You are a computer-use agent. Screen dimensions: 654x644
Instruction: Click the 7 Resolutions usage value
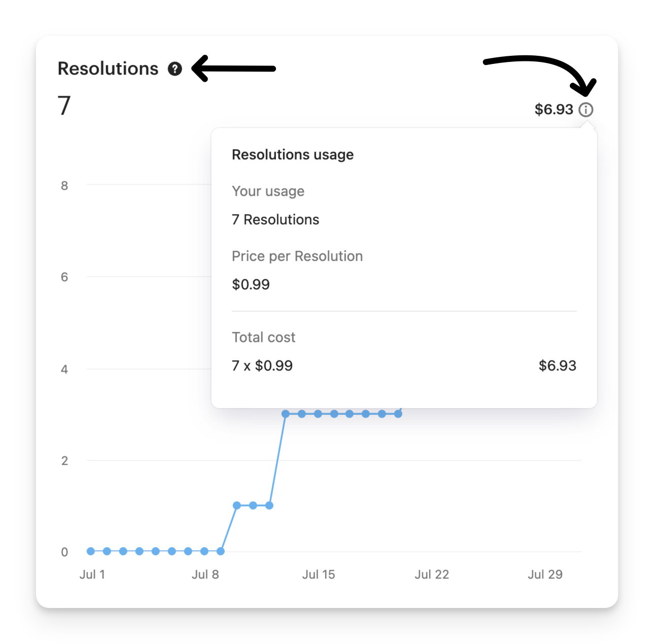(276, 220)
